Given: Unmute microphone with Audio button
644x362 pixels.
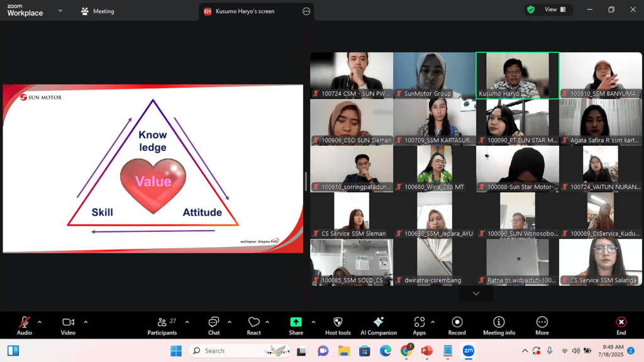Looking at the screenshot, I should coord(25,324).
